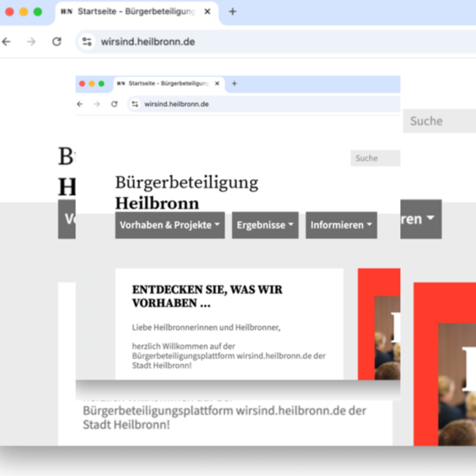Click the inner window's back arrow
The width and height of the screenshot is (476, 476).
point(80,104)
